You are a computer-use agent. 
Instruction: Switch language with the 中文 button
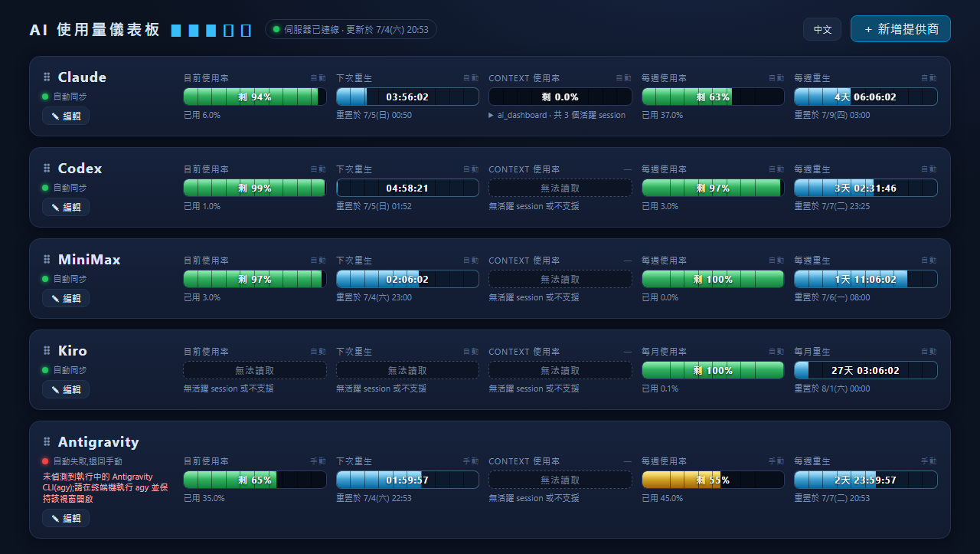[822, 29]
